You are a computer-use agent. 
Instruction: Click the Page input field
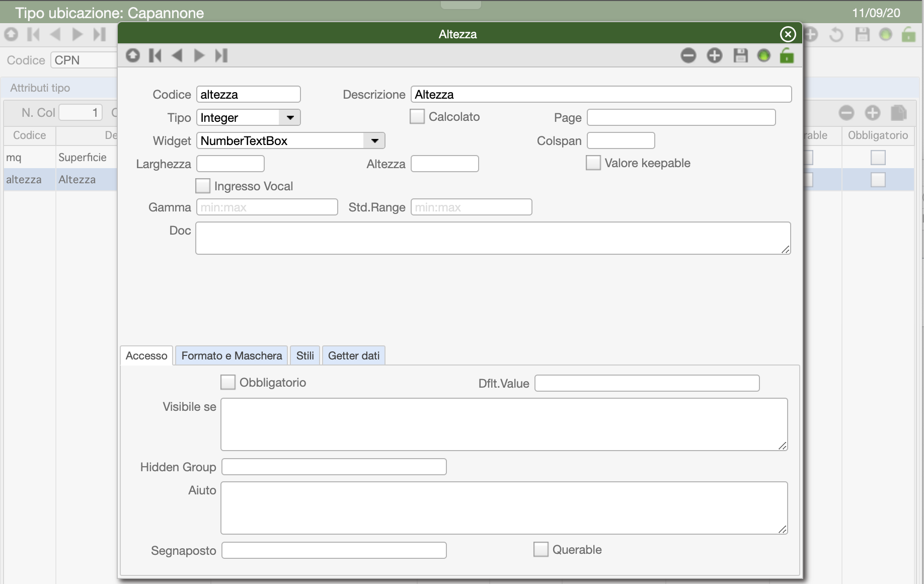(x=681, y=117)
